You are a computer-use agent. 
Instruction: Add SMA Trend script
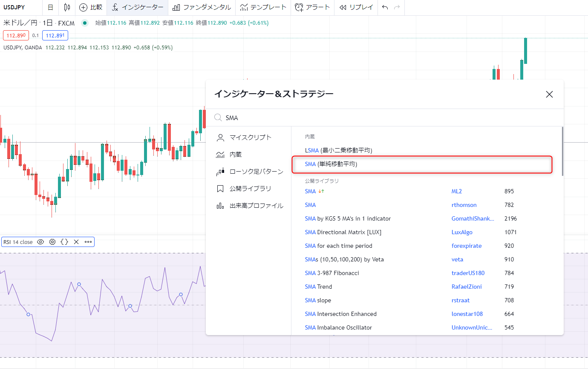[x=318, y=287]
